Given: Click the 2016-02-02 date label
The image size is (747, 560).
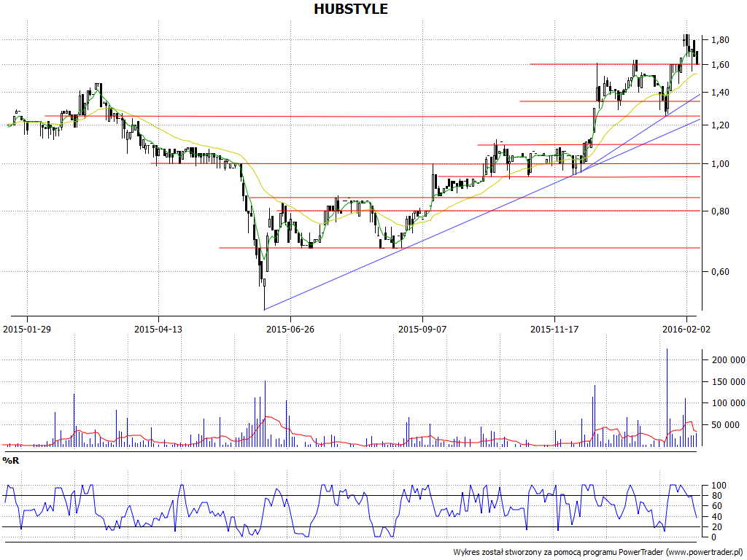Looking at the screenshot, I should click(686, 329).
